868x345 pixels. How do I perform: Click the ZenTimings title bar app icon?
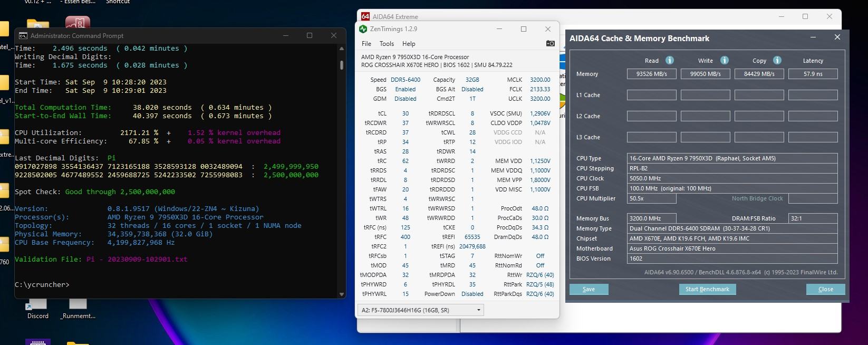click(363, 29)
